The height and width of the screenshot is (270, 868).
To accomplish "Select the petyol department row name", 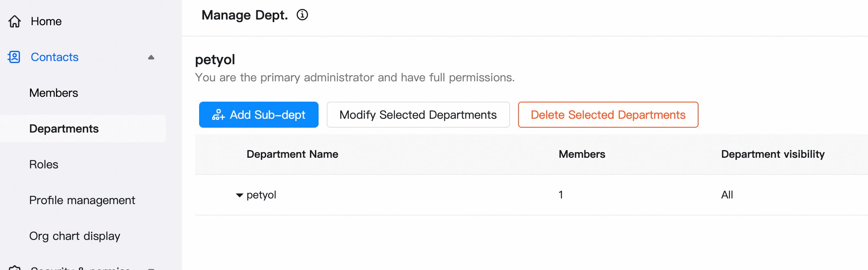I will coord(261,195).
